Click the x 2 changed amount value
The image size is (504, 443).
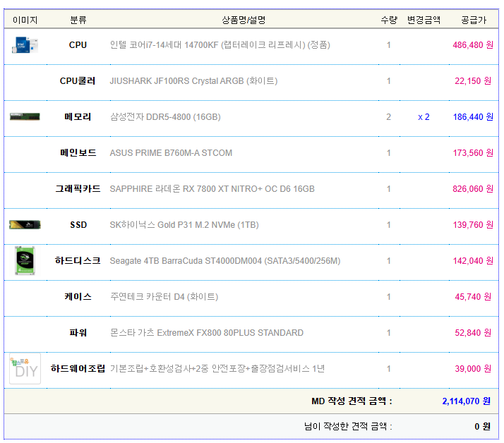[x=424, y=117]
